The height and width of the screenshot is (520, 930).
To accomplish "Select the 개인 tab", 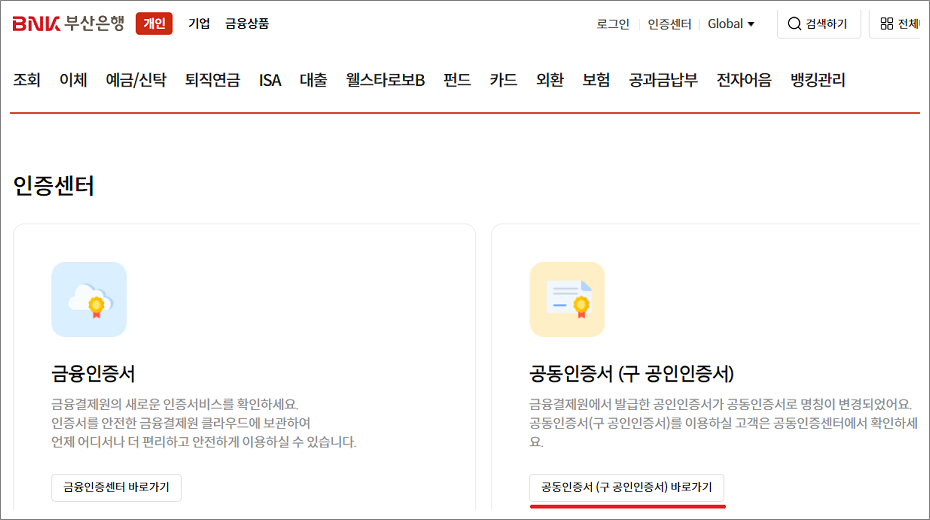I will [154, 24].
